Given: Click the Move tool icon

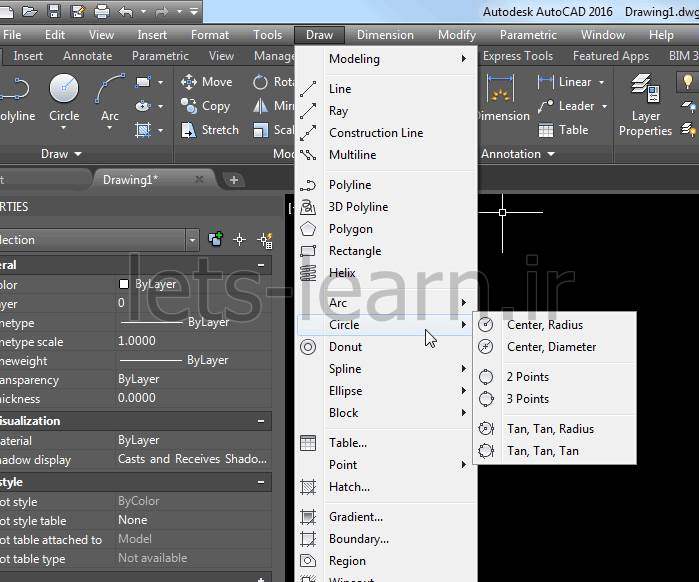Looking at the screenshot, I should click(189, 82).
